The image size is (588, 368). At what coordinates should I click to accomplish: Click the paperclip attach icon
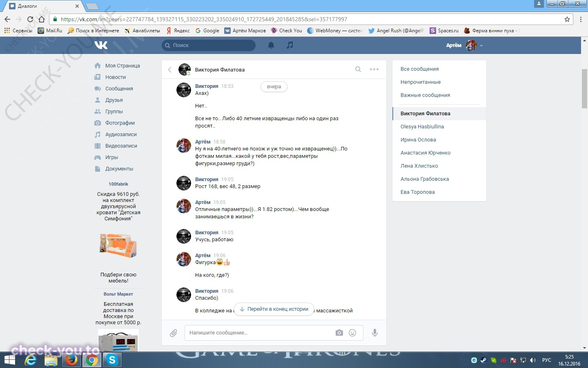[x=174, y=333]
